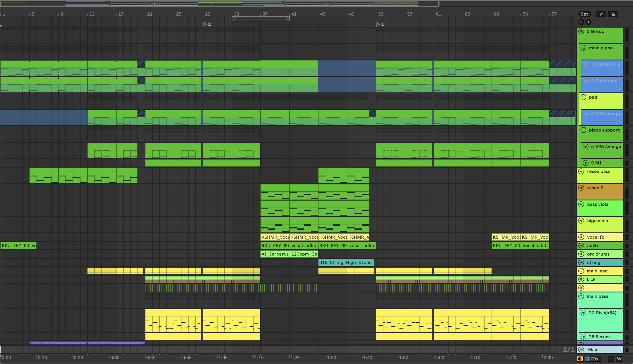Screen dimensions: 633x364
Task: Collapse the 8 VPS Avenge track
Action: coord(586,146)
